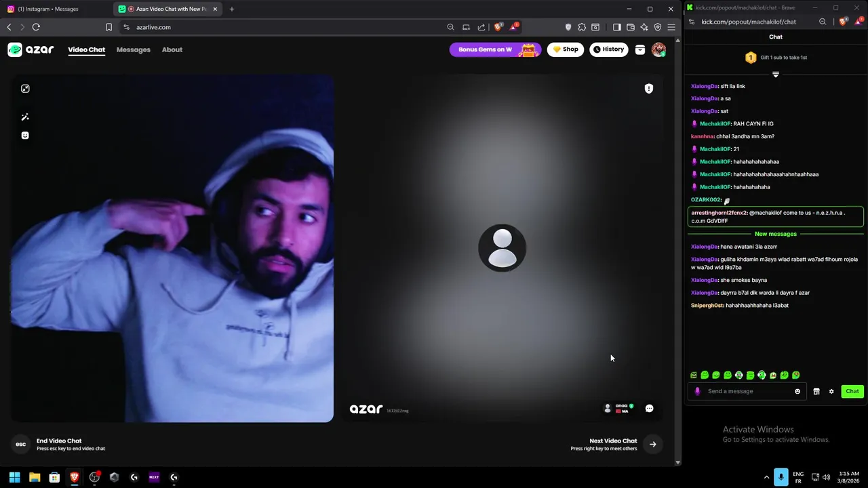
Task: Open the browser extensions puzzle icon
Action: click(x=582, y=27)
